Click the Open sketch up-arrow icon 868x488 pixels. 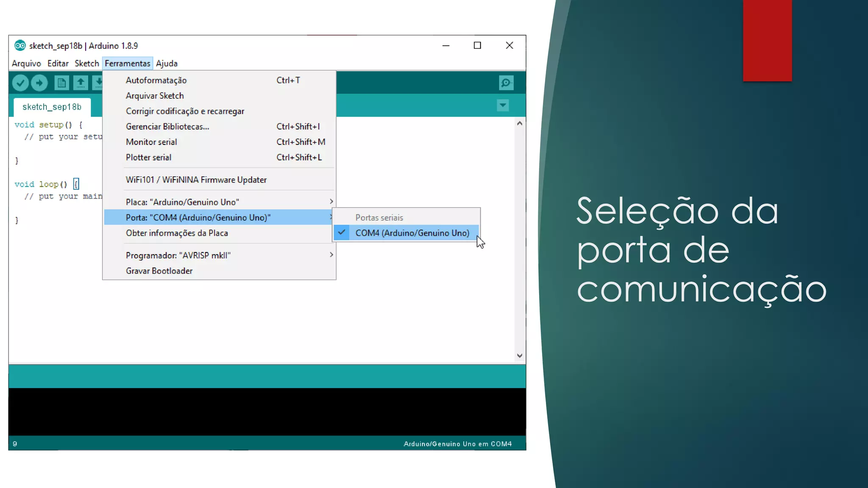(x=81, y=83)
